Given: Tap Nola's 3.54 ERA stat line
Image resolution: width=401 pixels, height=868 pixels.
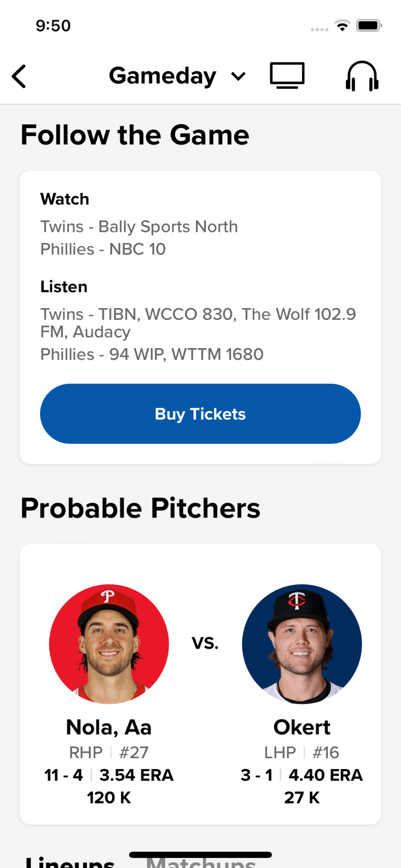Looking at the screenshot, I should (136, 775).
